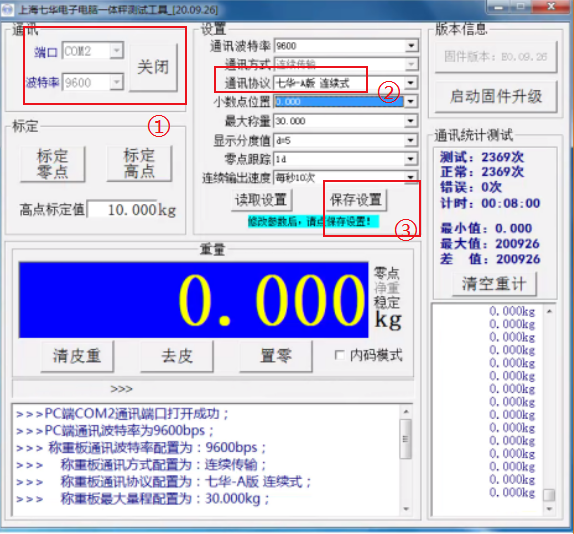The width and height of the screenshot is (574, 534).
Task: Click the 去皮 tare button
Action: pos(177,356)
